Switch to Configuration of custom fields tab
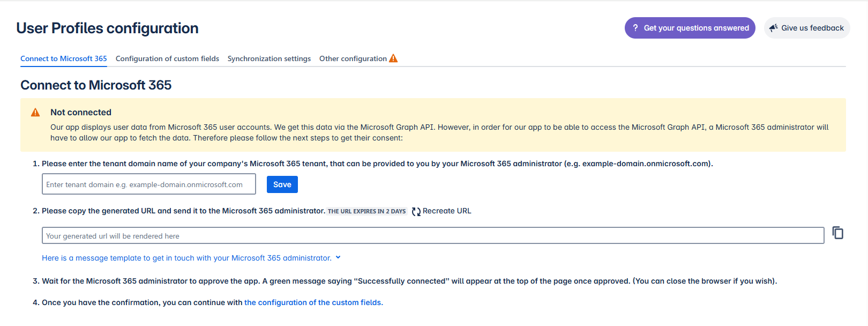The height and width of the screenshot is (326, 868). (x=167, y=58)
